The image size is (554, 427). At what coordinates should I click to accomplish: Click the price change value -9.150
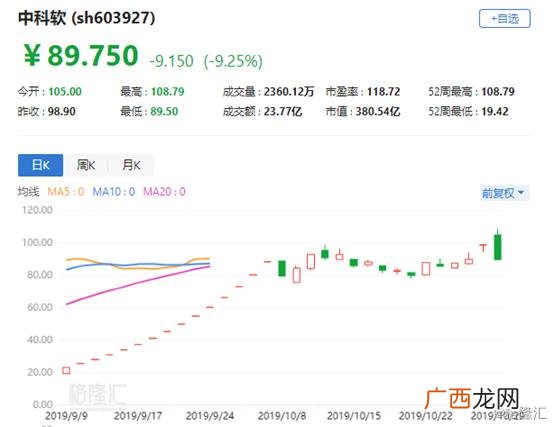tap(172, 61)
